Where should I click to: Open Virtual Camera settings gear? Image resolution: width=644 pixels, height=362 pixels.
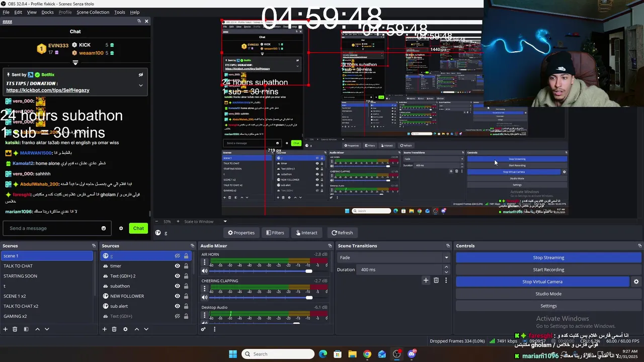point(636,282)
